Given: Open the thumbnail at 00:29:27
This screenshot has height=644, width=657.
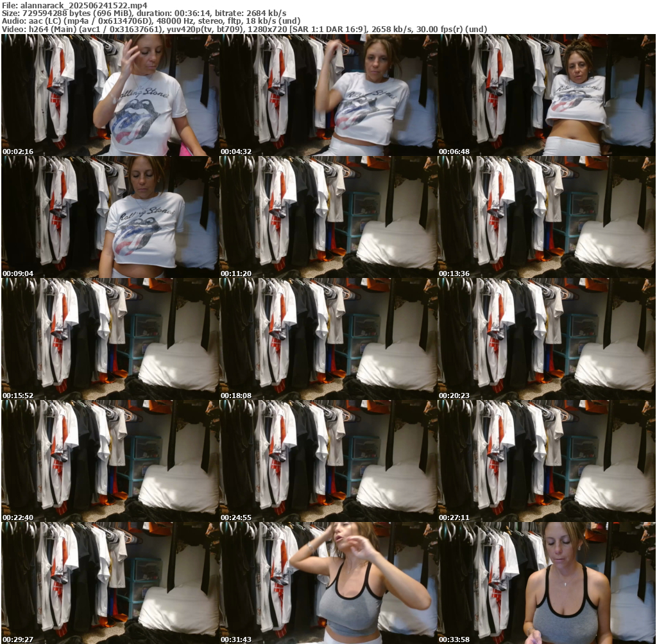Looking at the screenshot, I should point(110,583).
